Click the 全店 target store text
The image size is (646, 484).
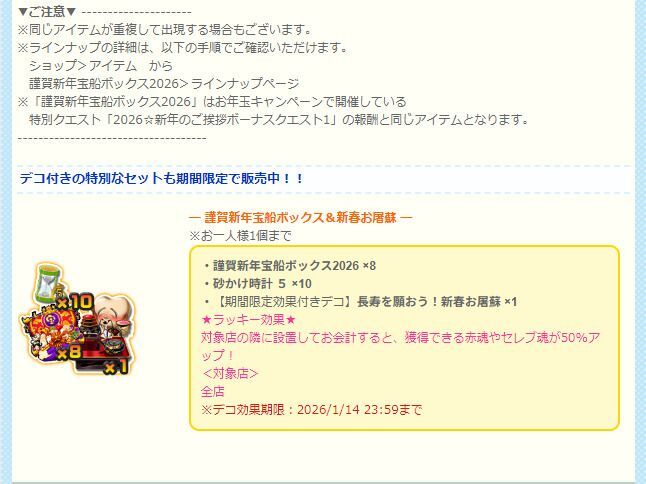[x=213, y=391]
